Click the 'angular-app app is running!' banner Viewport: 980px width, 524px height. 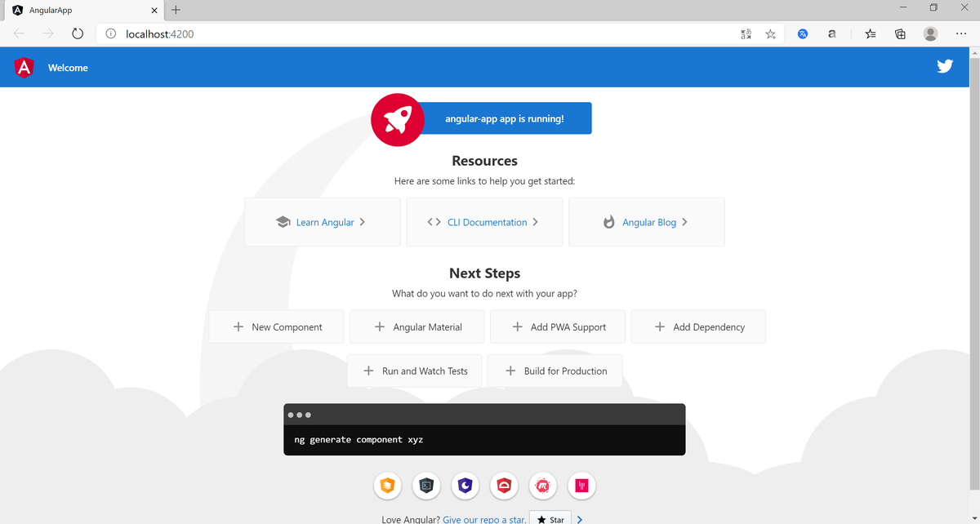pos(504,118)
